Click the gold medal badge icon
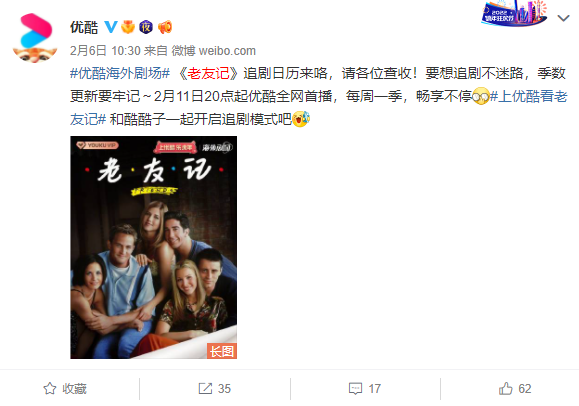 click(x=128, y=27)
